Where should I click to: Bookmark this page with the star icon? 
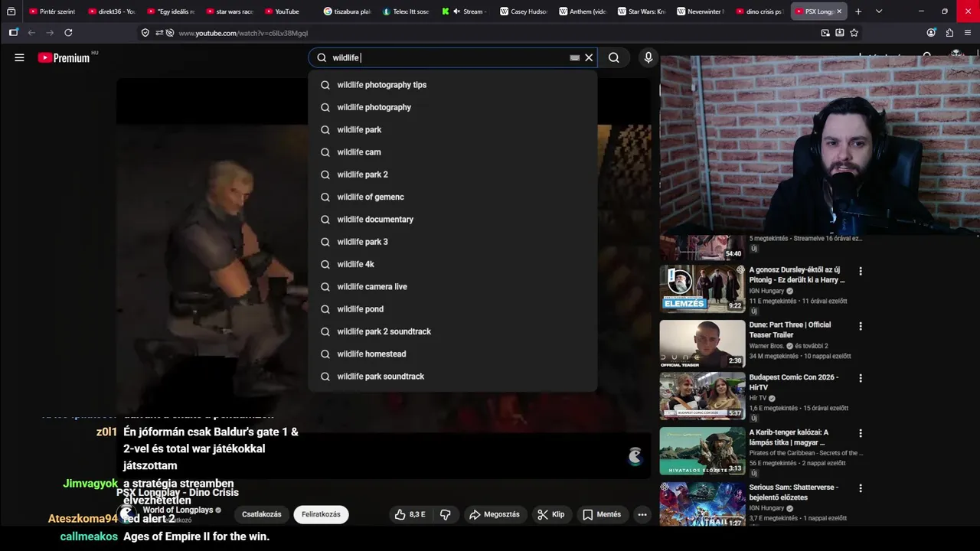[x=854, y=33]
